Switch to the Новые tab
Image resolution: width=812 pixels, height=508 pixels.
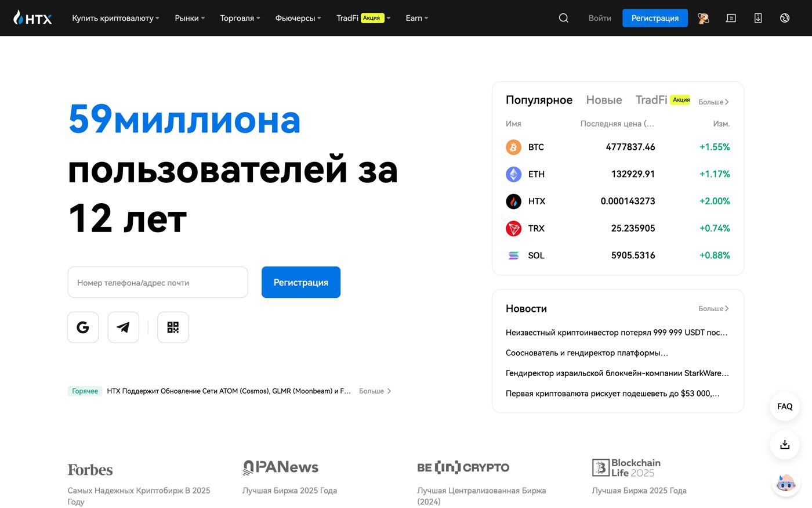(x=604, y=100)
